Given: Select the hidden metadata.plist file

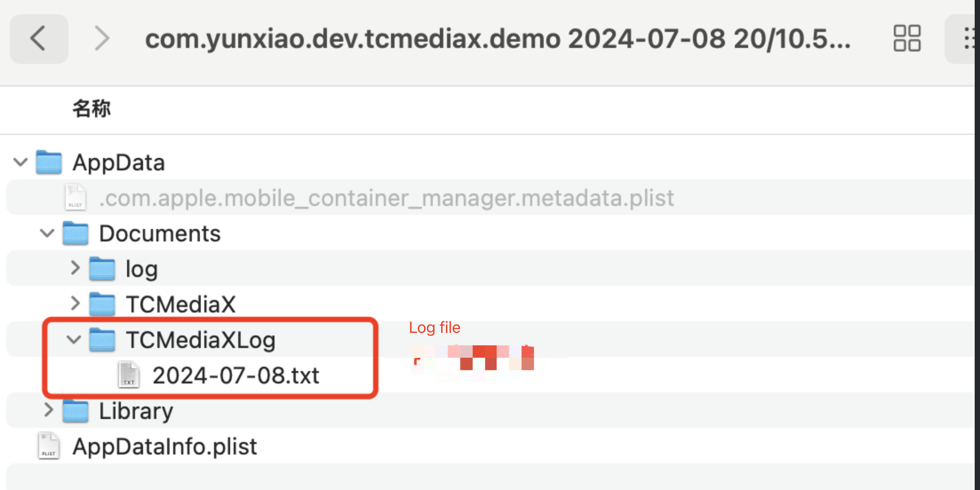Looking at the screenshot, I should pyautogui.click(x=386, y=198).
